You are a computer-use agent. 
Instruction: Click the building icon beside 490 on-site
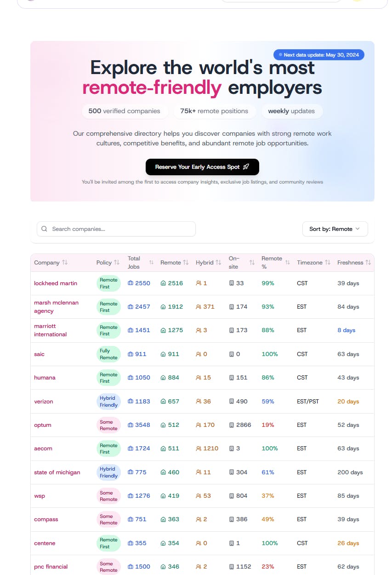click(232, 402)
